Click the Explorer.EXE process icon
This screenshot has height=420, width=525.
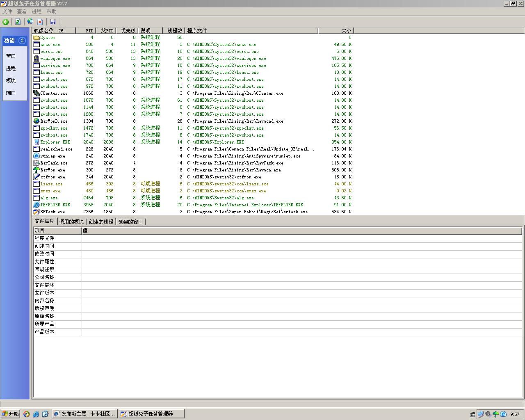(x=37, y=142)
